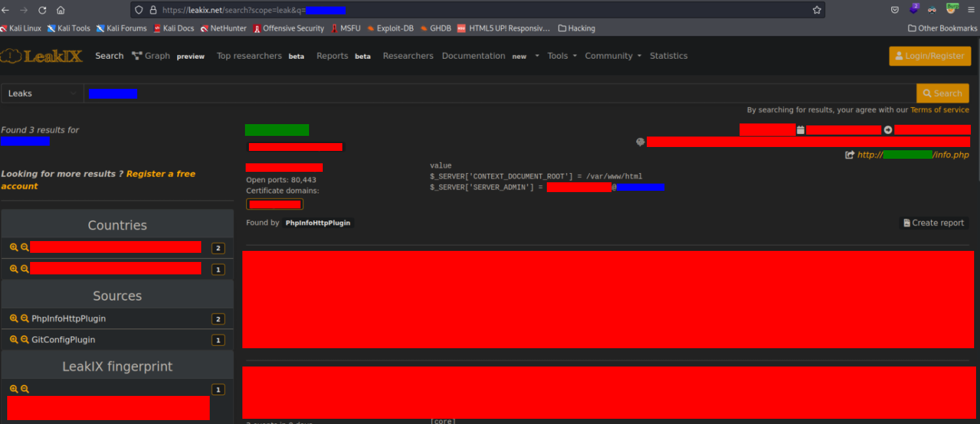Open the Kali Forums bookmark
The width and height of the screenshot is (980, 424).
point(122,28)
